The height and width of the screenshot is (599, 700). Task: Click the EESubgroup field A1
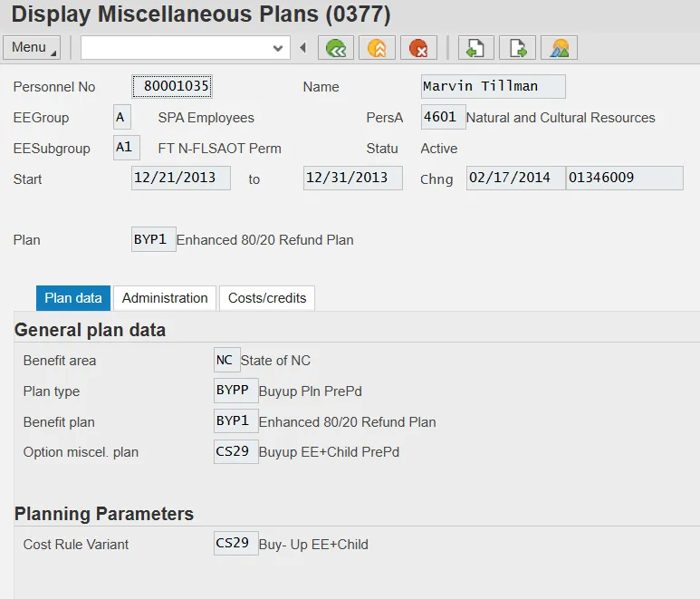[127, 148]
